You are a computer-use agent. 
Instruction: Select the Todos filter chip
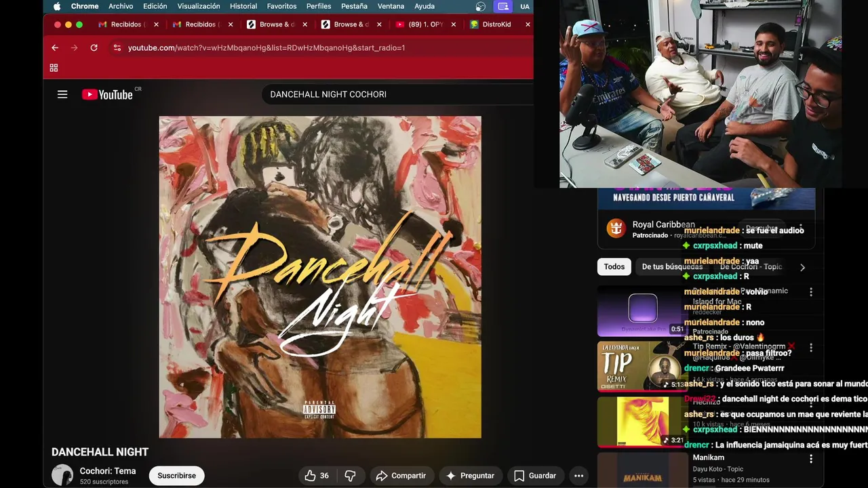pos(614,267)
